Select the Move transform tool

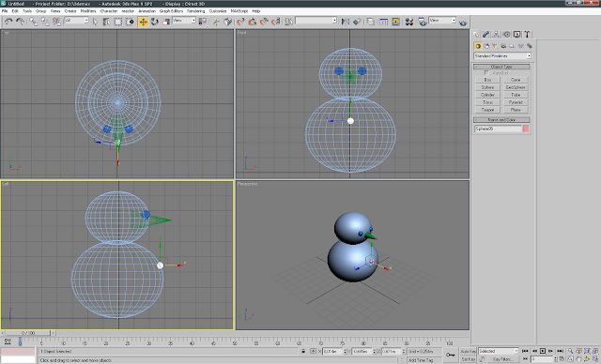click(143, 22)
